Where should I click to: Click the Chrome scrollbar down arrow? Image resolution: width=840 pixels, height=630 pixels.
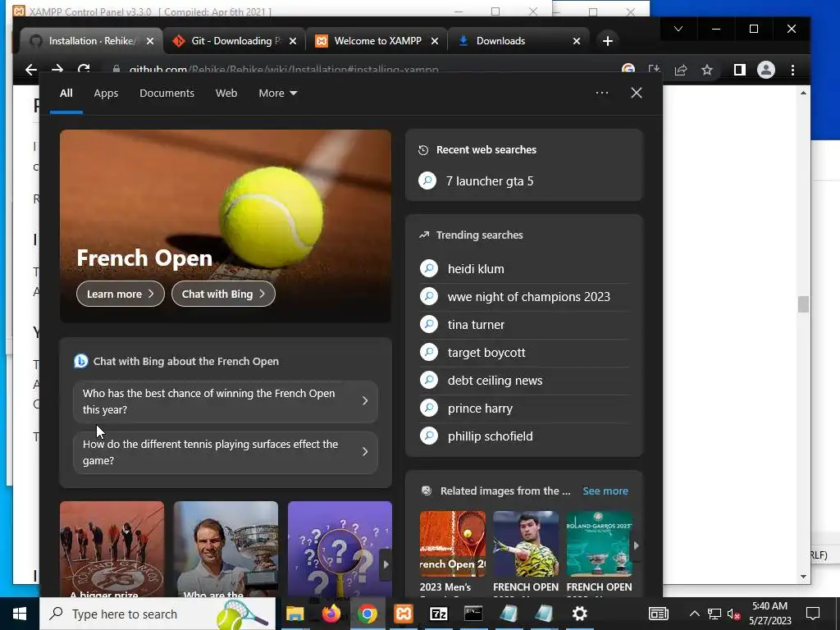click(x=803, y=577)
